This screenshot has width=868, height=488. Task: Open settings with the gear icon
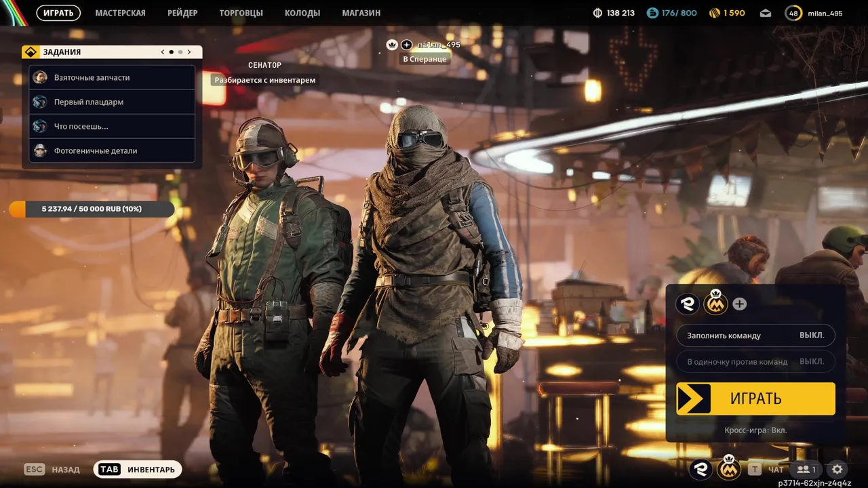click(x=837, y=469)
